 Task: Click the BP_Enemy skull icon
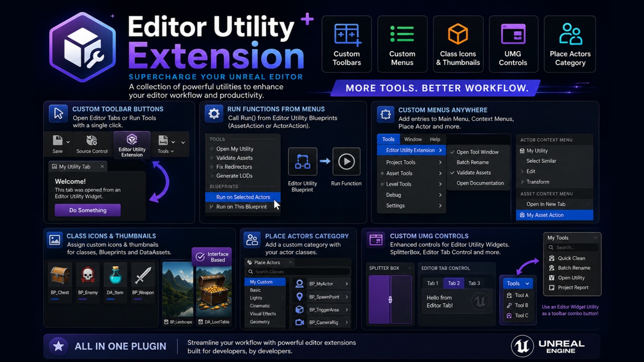pos(88,276)
